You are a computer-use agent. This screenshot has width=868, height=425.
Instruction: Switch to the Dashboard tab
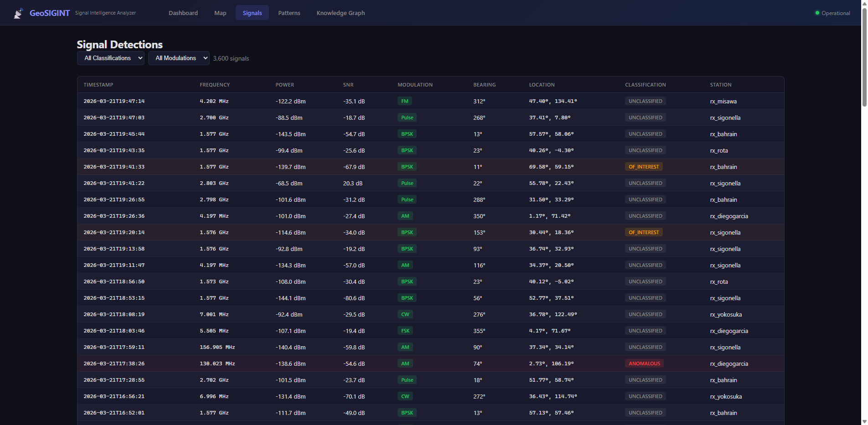click(183, 13)
